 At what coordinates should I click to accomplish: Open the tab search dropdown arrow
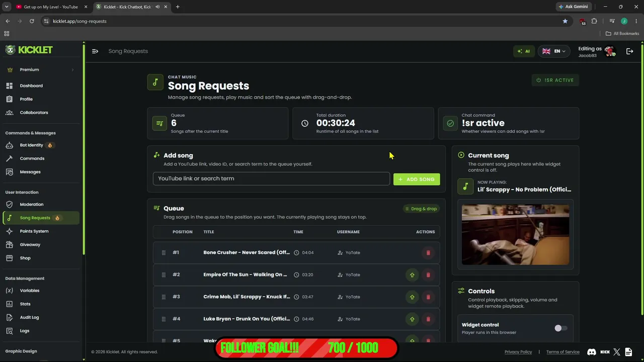(7, 7)
